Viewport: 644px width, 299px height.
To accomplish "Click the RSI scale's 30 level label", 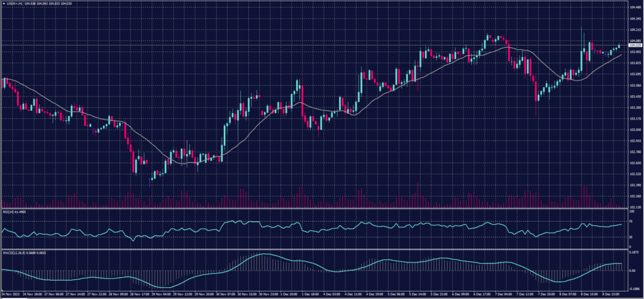I will coord(630,237).
